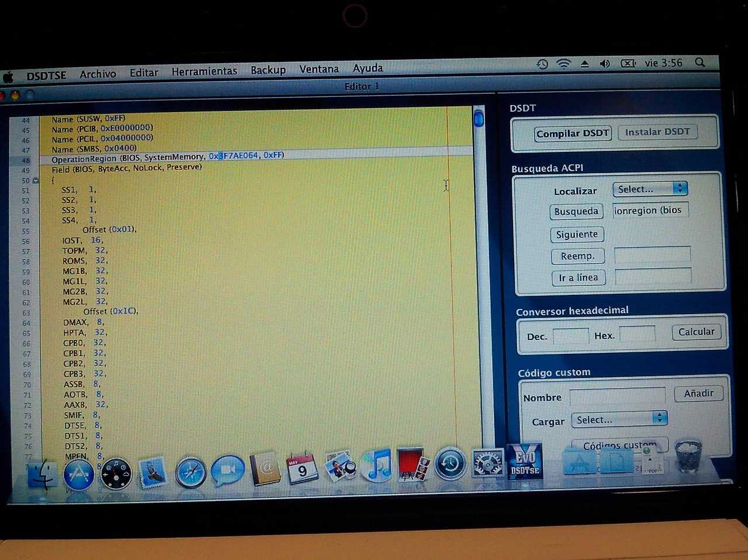
Task: Open System Preferences gear icon in dock
Action: (x=487, y=464)
